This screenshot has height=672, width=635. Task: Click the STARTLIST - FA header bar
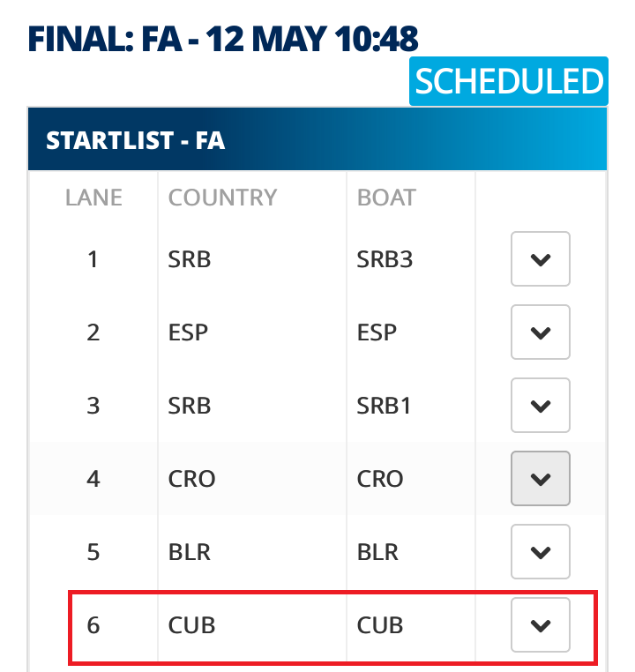coord(317,139)
